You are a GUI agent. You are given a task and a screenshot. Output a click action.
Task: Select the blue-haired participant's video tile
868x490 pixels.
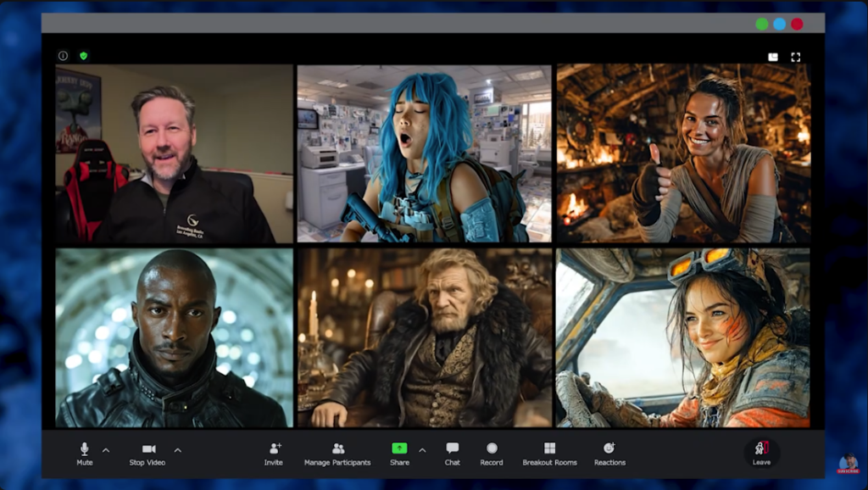[423, 153]
